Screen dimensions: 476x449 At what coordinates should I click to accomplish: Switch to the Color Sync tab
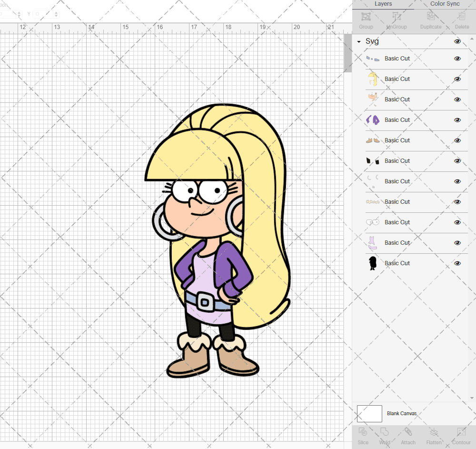(445, 4)
